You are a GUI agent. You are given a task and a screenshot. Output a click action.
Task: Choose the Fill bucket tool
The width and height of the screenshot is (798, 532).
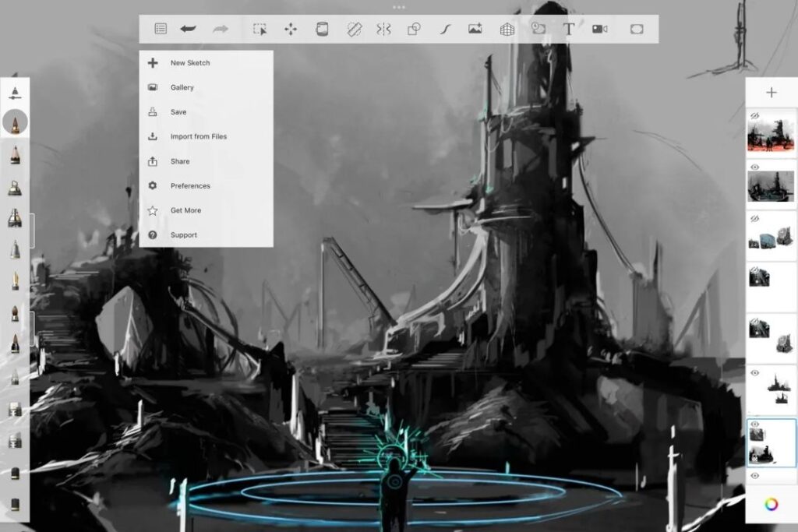(322, 29)
